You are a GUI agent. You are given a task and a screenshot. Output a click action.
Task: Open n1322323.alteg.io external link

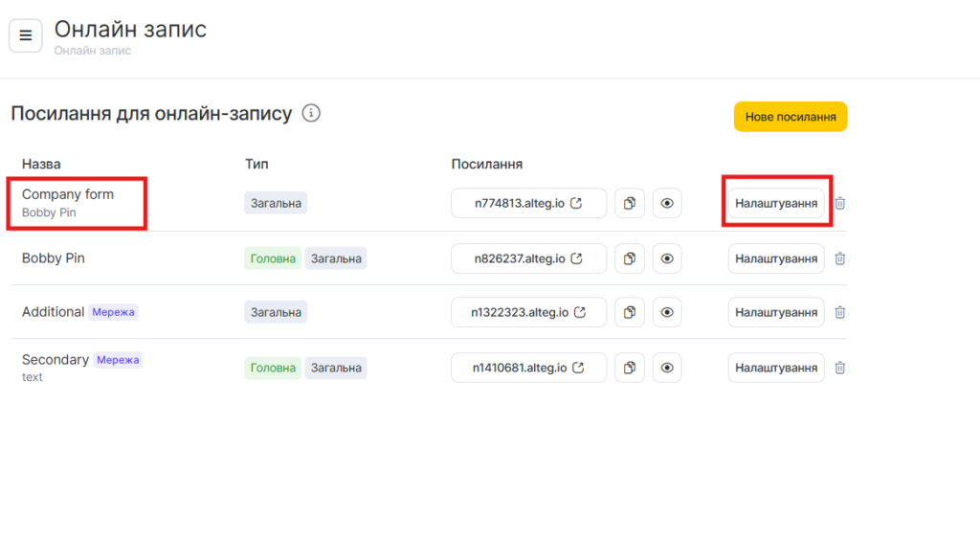point(528,312)
